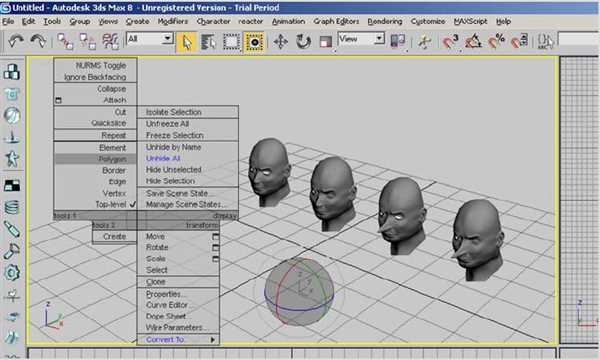Pick the Select and Uniform Scale tool
This screenshot has width=600, height=360.
(x=326, y=41)
